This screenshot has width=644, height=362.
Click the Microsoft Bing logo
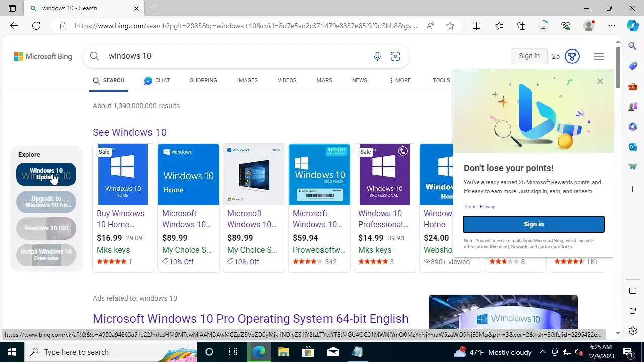coord(43,56)
